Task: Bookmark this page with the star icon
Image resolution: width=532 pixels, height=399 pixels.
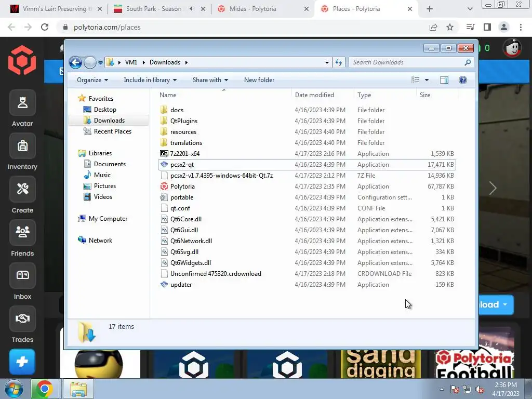Action: pyautogui.click(x=450, y=27)
